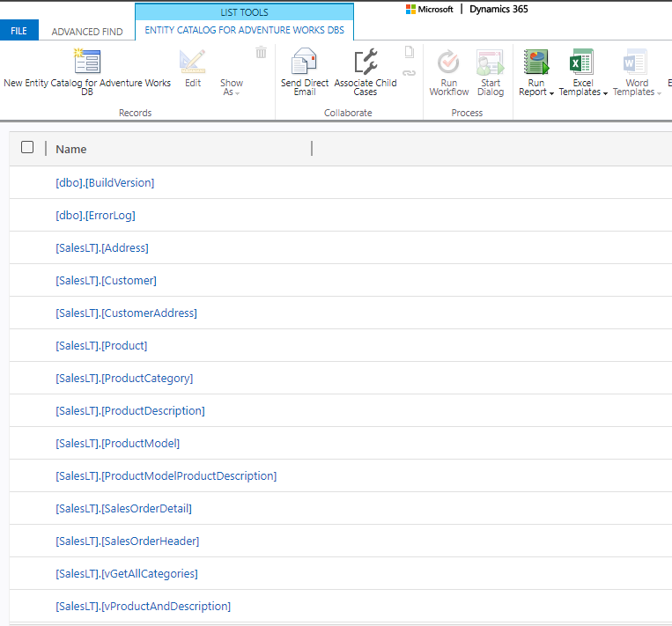
Task: Open the Run Report dropdown
Action: pyautogui.click(x=536, y=87)
